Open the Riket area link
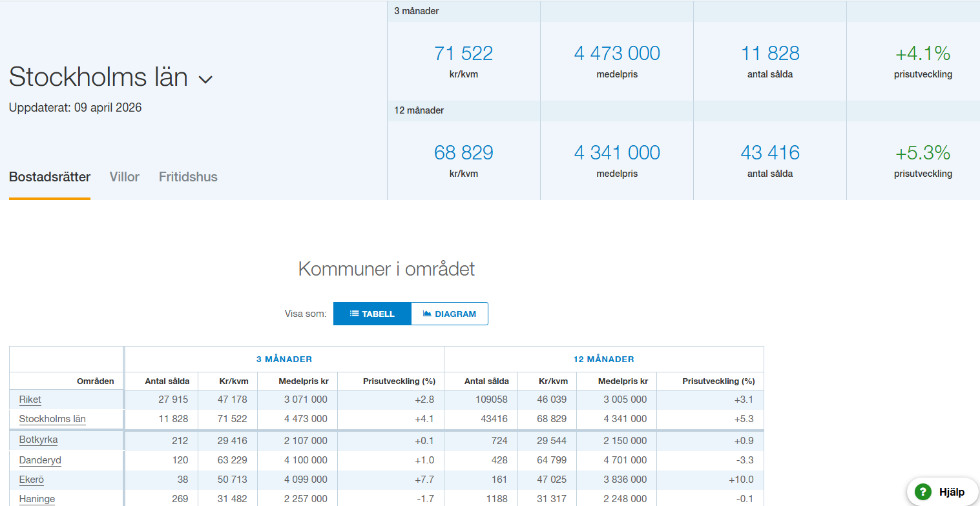 [30, 400]
